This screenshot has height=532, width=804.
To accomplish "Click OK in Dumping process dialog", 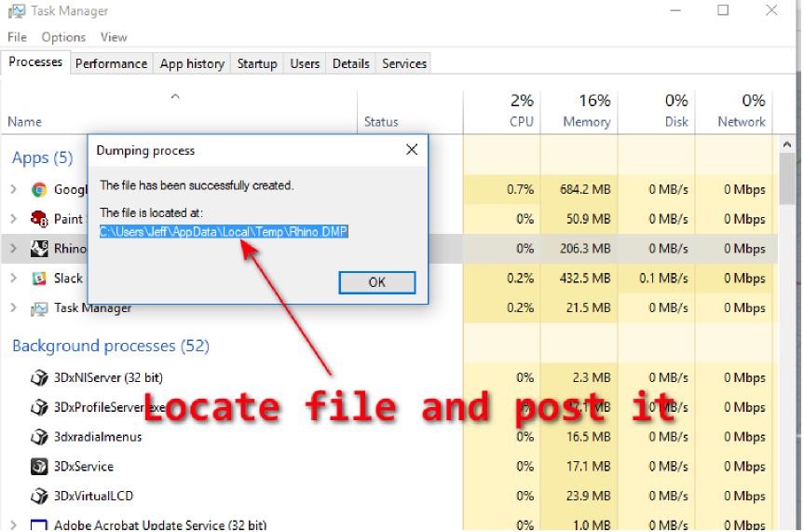I will point(377,282).
